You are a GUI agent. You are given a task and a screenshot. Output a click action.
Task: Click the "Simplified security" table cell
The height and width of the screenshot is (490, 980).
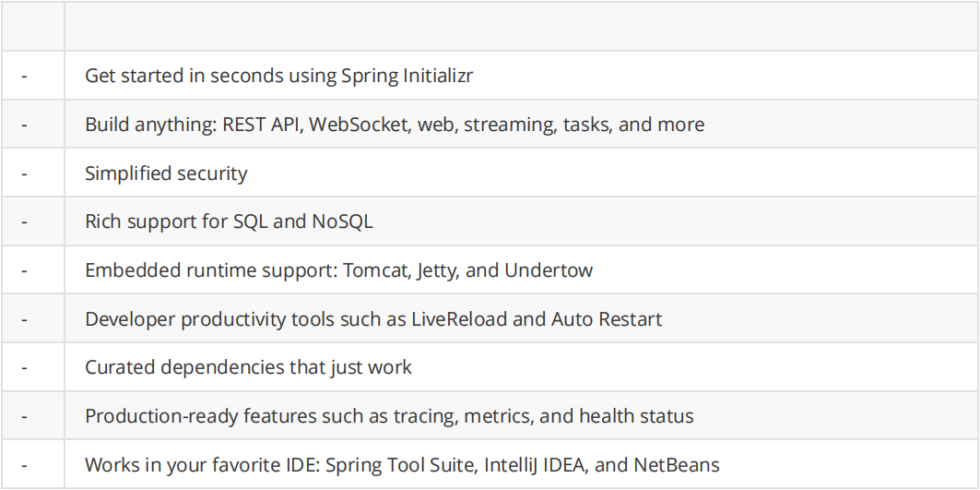click(x=521, y=173)
